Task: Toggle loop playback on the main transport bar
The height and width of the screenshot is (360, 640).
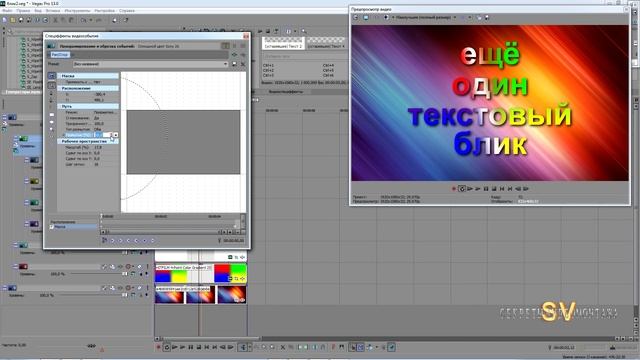Action: tap(167, 347)
